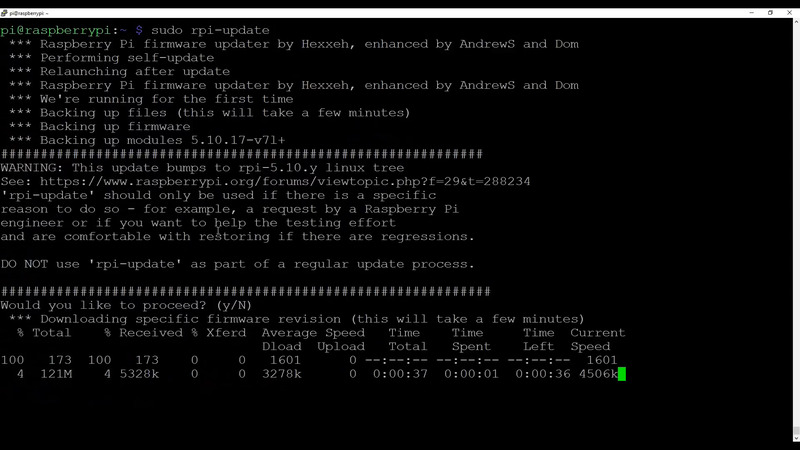Maximize the terminal window
800x450 pixels.
pyautogui.click(x=770, y=13)
